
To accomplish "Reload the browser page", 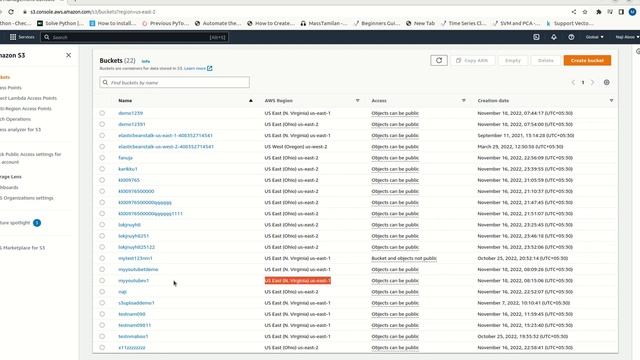I will [x=11, y=12].
